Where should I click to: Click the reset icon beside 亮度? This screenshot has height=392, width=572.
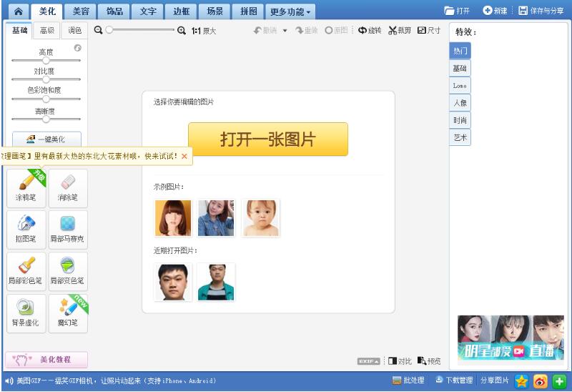pyautogui.click(x=77, y=48)
